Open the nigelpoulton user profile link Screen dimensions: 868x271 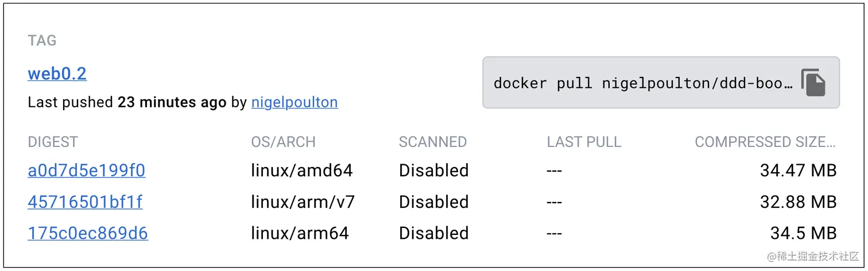click(x=294, y=103)
